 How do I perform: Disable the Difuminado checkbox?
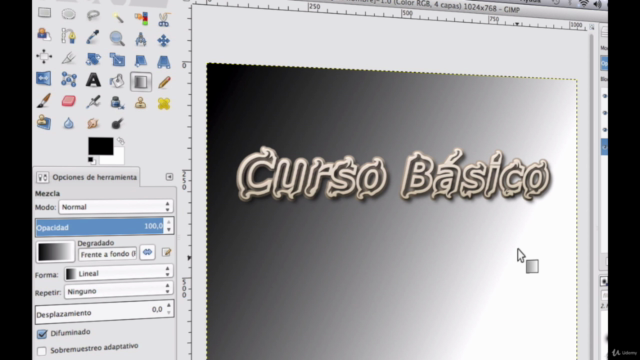coord(42,334)
